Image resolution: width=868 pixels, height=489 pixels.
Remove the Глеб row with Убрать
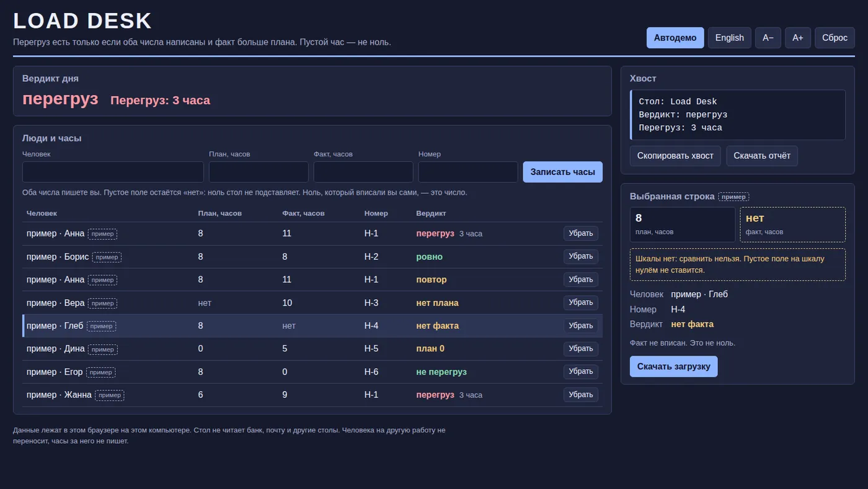[581, 326]
